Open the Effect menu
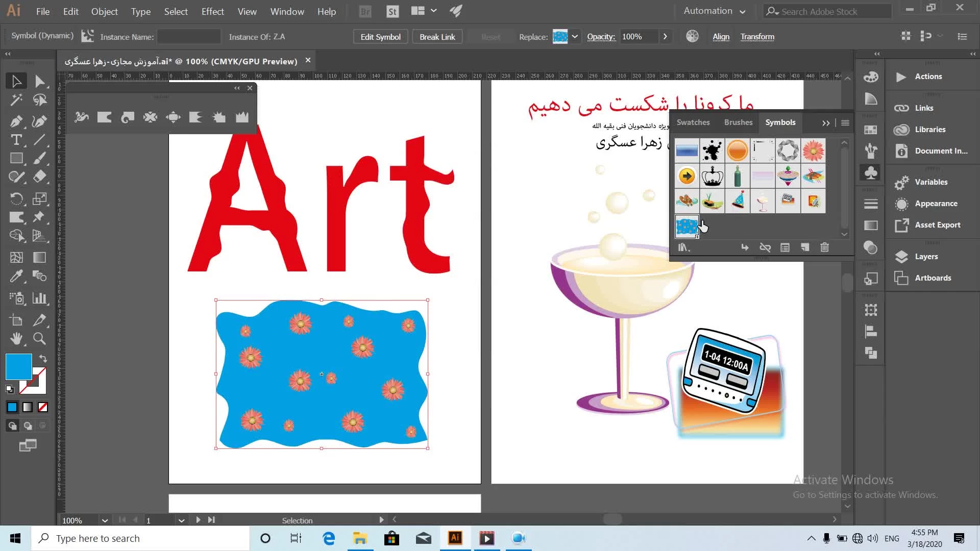 point(212,11)
